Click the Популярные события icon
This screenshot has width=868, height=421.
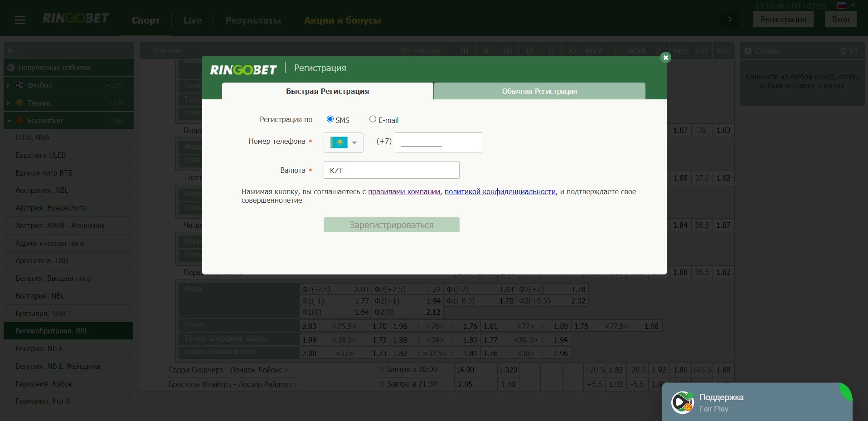pos(11,68)
